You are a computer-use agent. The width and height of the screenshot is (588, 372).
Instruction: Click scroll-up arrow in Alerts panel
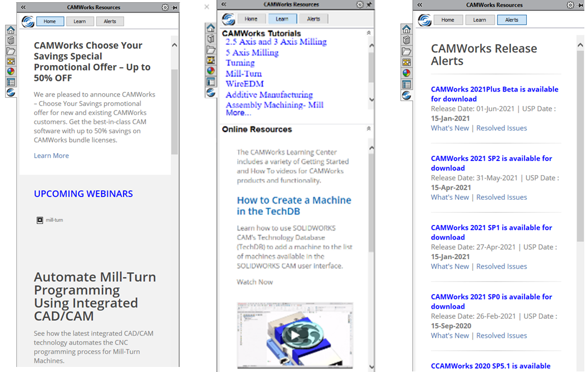click(580, 45)
